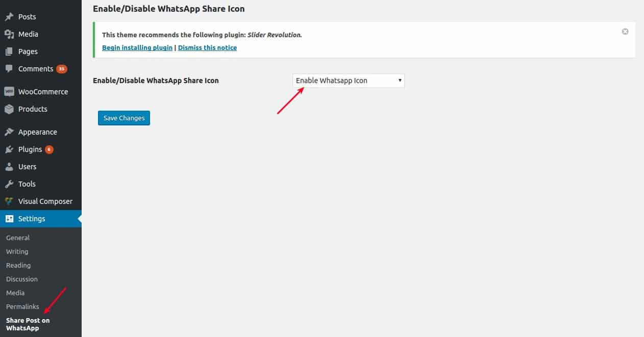Viewport: 644px width, 337px height.
Task: Go to Writing settings submenu
Action: click(17, 251)
